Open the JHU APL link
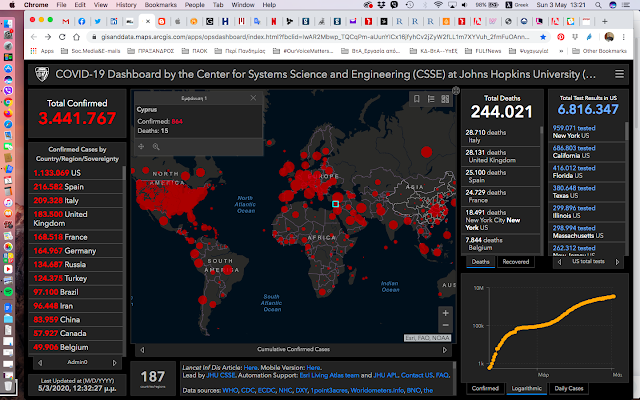This screenshot has width=640, height=400. point(385,375)
